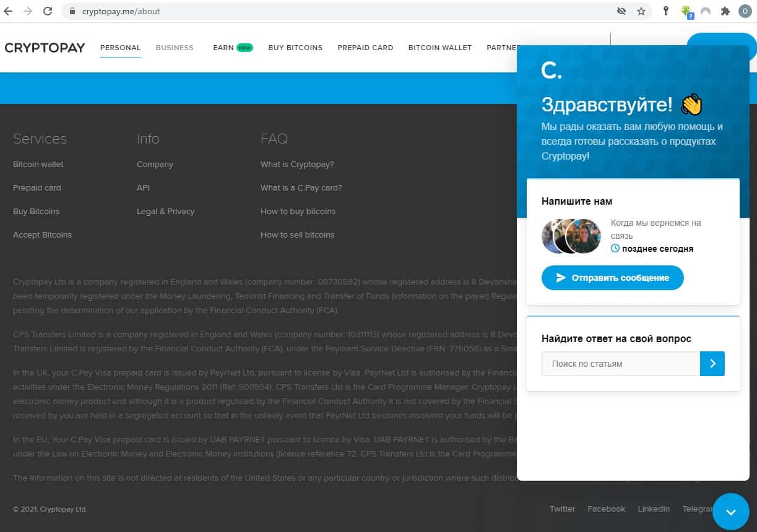This screenshot has width=757, height=532.
Task: Bookmark this page with the star icon
Action: (641, 11)
